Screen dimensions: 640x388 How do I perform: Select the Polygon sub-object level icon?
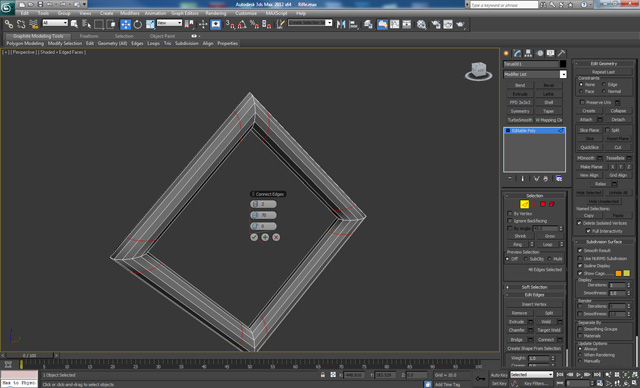point(543,204)
